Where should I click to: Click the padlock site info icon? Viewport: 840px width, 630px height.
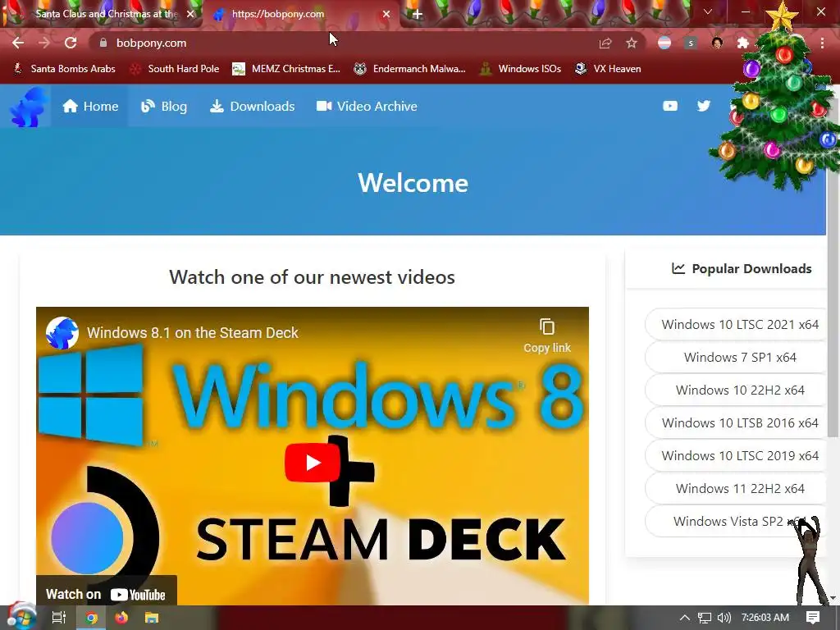tap(103, 43)
